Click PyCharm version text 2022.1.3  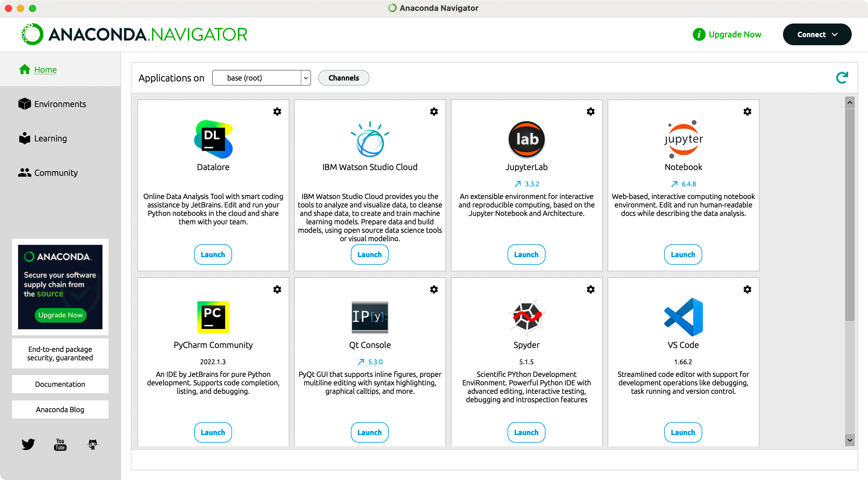pyautogui.click(x=212, y=362)
